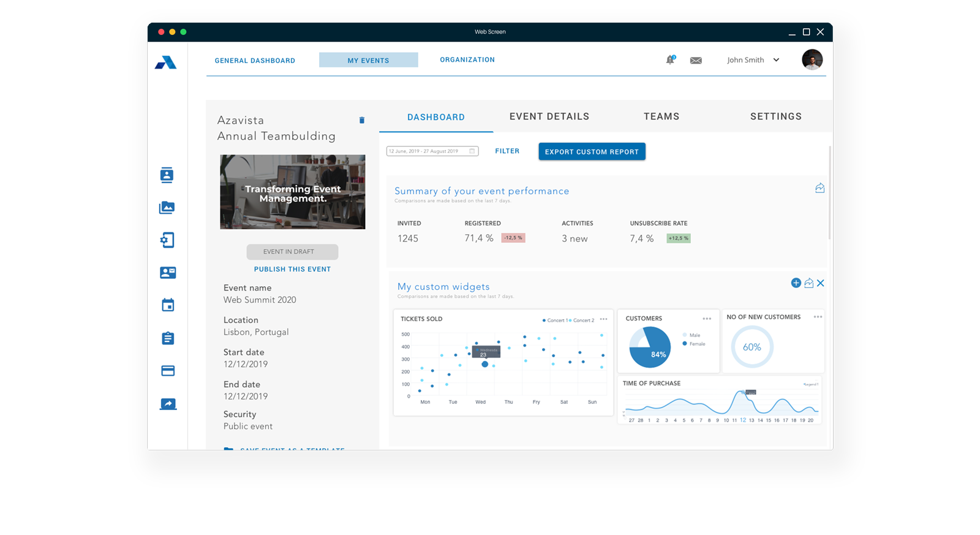
Task: Add a new custom widget
Action: point(796,283)
